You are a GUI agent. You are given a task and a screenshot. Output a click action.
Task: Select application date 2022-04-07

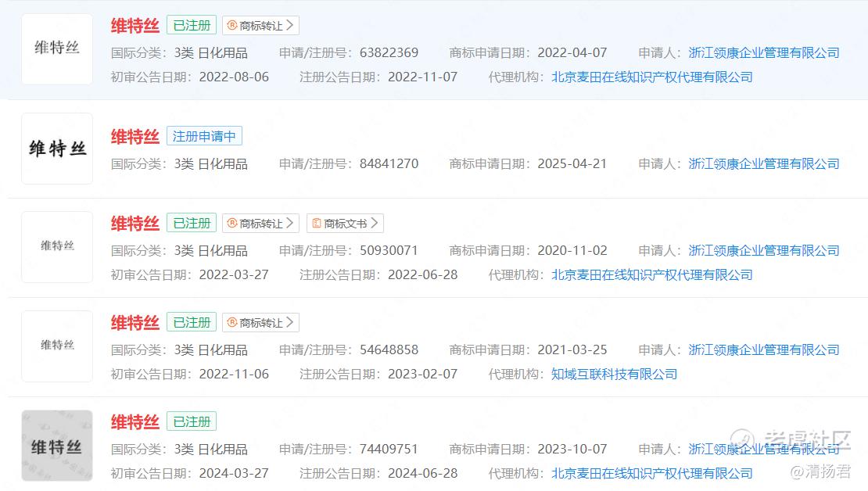point(572,53)
